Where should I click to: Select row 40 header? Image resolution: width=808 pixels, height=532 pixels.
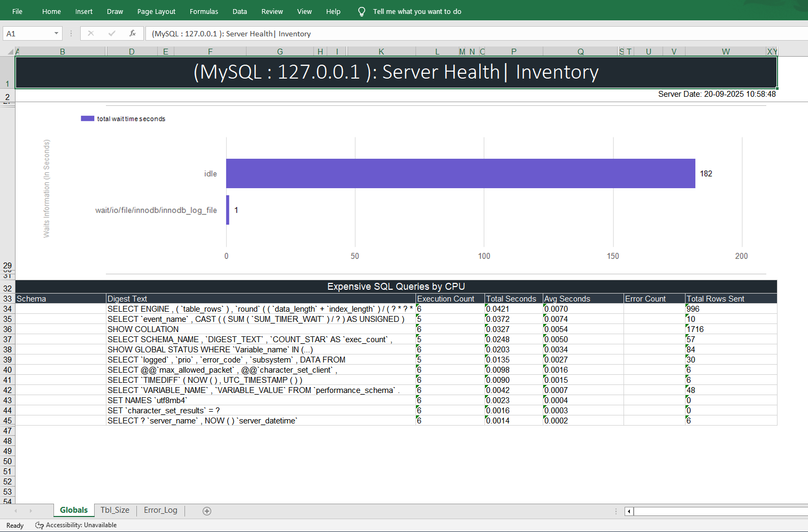point(7,370)
